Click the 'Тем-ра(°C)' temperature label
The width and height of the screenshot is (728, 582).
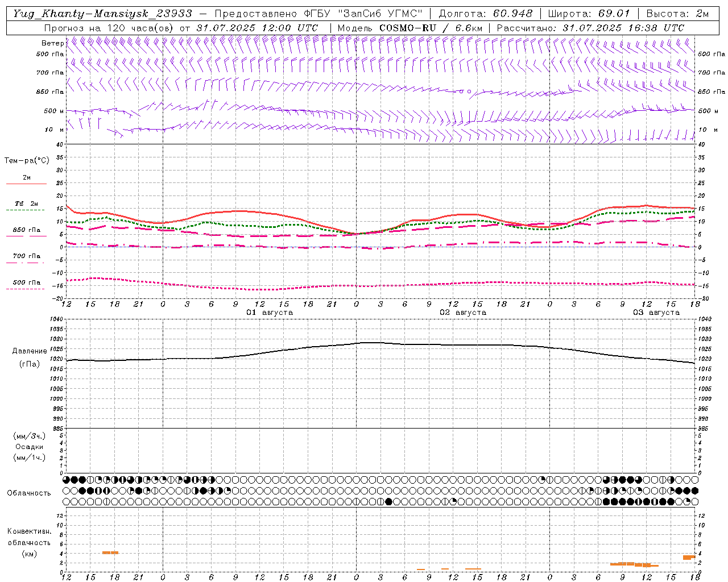point(27,161)
